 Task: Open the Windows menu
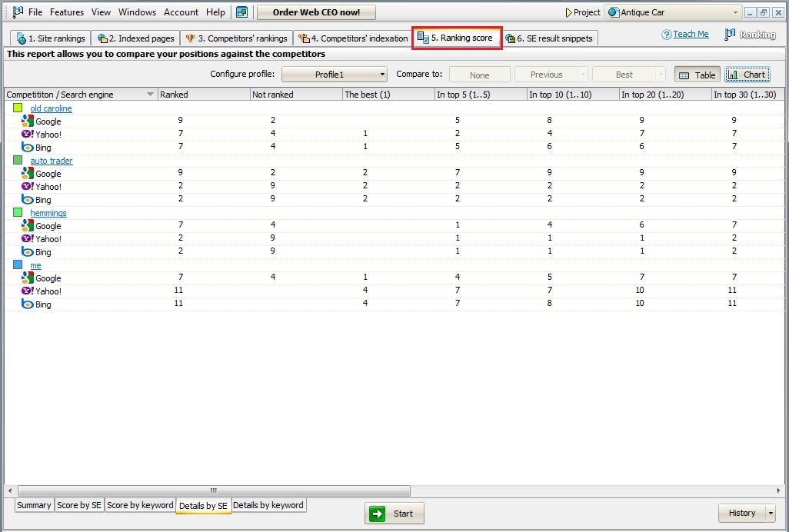137,12
